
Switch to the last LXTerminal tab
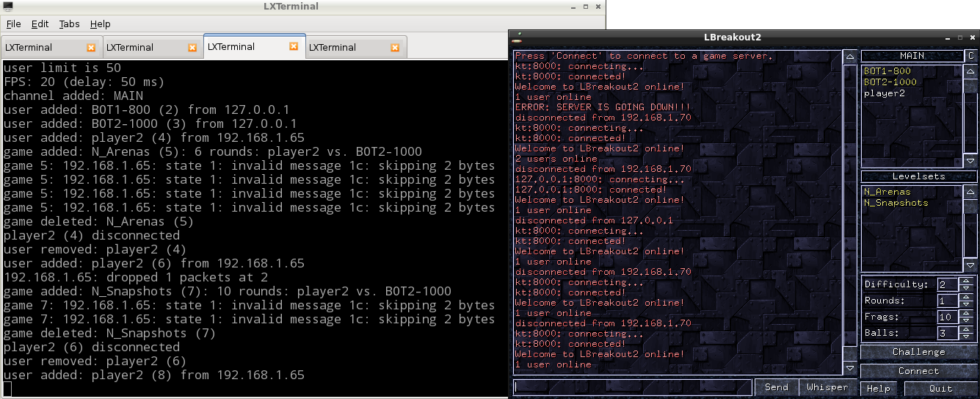(x=356, y=47)
